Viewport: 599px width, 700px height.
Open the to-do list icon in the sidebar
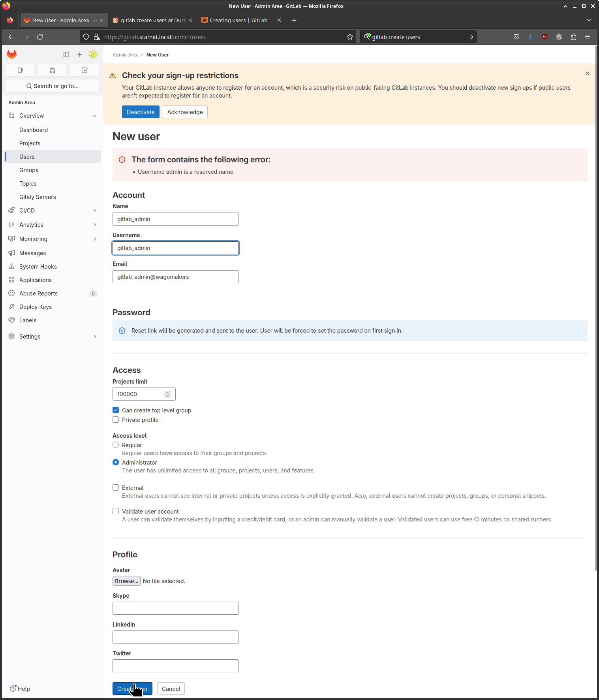pos(84,70)
